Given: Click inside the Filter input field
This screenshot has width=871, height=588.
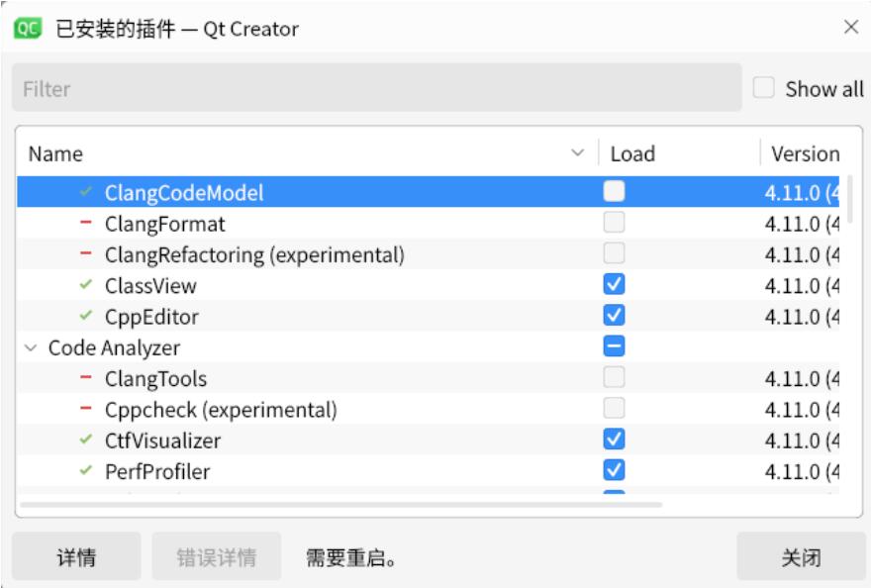Looking at the screenshot, I should pyautogui.click(x=297, y=89).
